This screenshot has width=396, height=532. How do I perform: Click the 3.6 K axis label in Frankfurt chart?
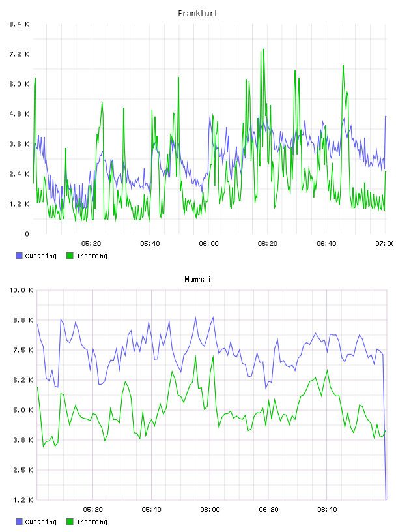coord(19,144)
